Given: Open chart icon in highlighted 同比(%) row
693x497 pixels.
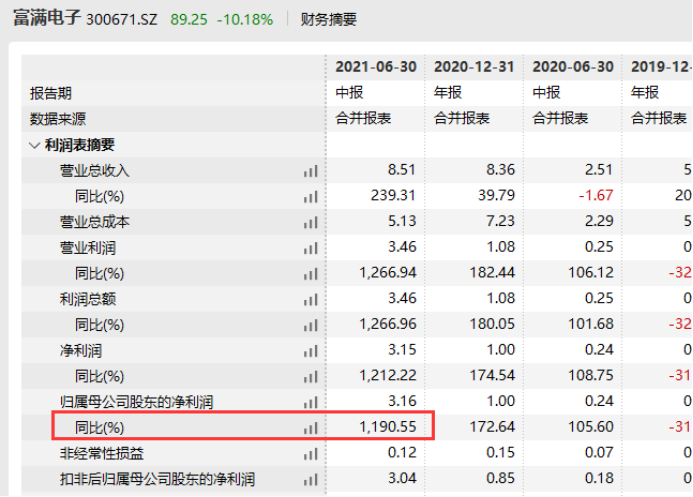Looking at the screenshot, I should coord(311,428).
